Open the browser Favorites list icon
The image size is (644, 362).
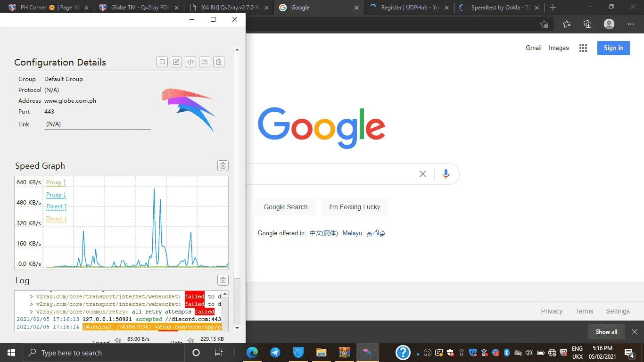click(x=567, y=24)
